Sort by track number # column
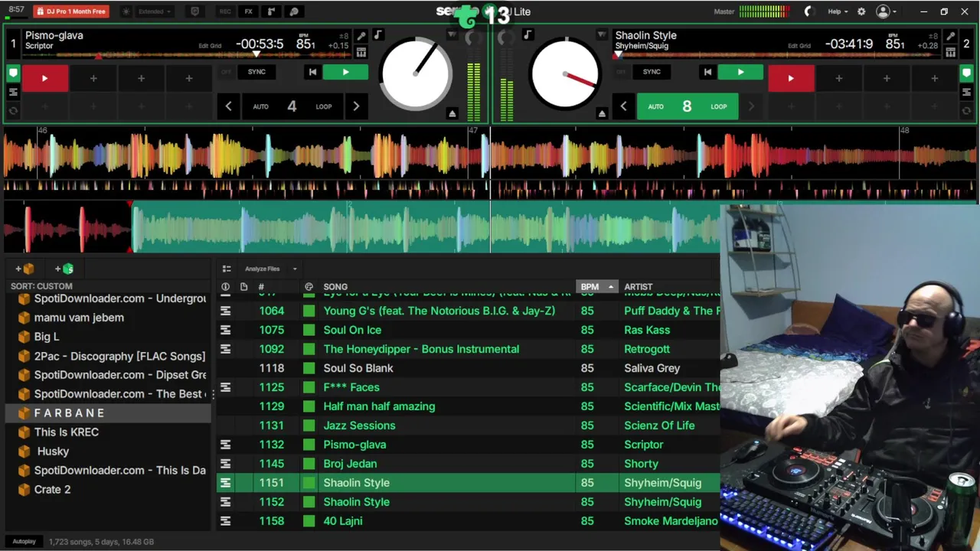980x551 pixels. (x=261, y=287)
